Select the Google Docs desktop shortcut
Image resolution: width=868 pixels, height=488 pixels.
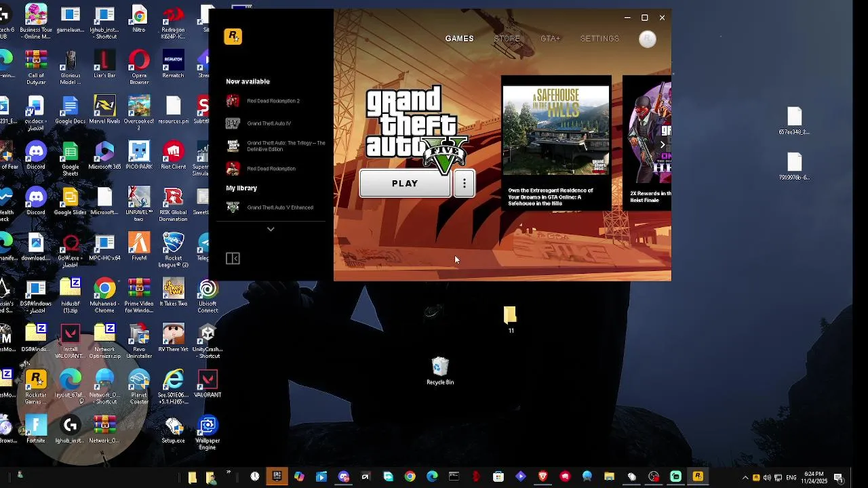point(70,110)
